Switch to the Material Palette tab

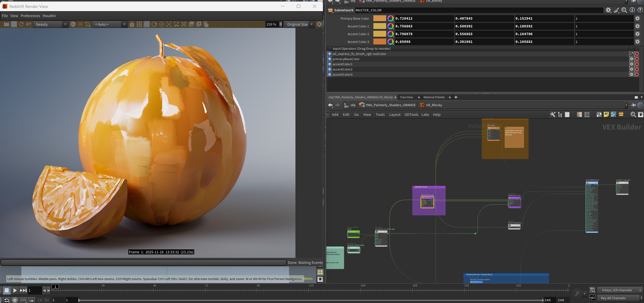click(x=434, y=97)
